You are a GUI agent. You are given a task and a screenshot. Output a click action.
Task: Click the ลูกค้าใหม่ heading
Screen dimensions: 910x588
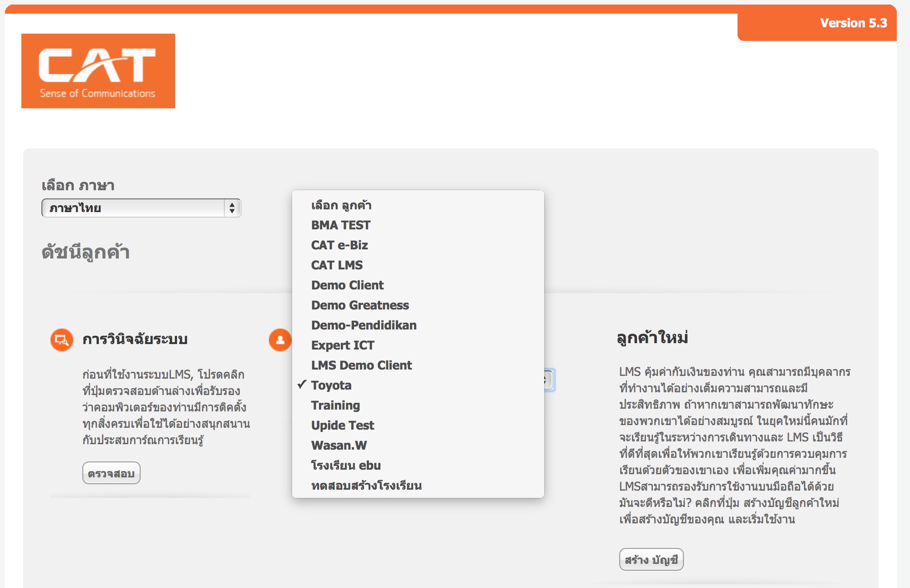[x=652, y=338]
